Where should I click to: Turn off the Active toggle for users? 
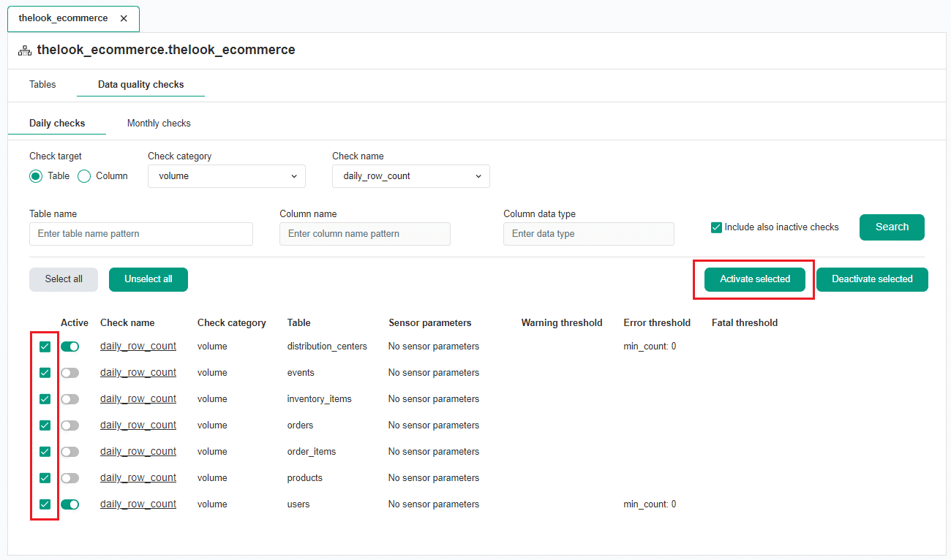tap(69, 504)
